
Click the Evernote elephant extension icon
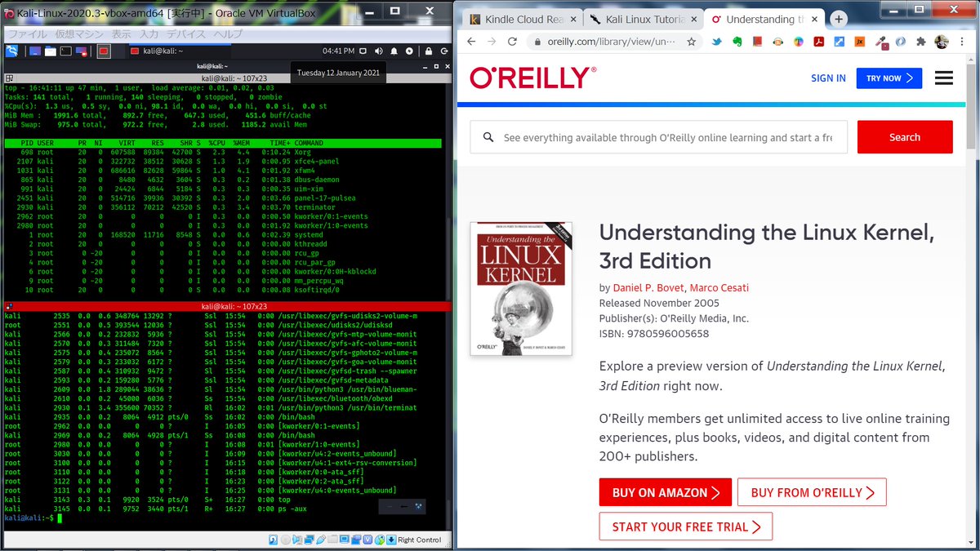(737, 42)
